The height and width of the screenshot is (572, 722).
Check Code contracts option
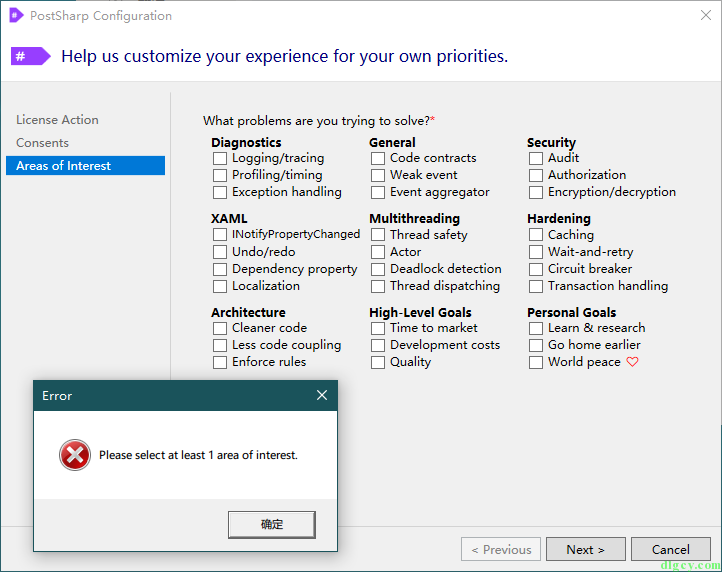click(378, 158)
